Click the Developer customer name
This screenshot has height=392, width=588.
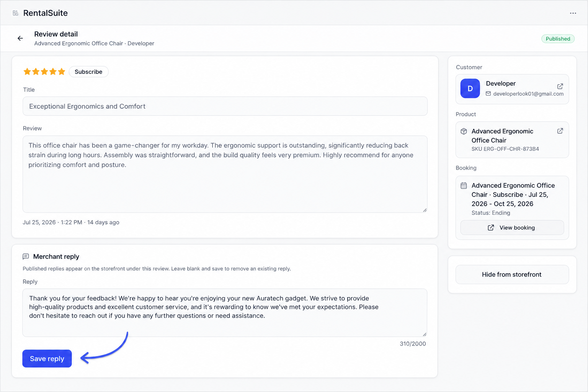tap(501, 83)
